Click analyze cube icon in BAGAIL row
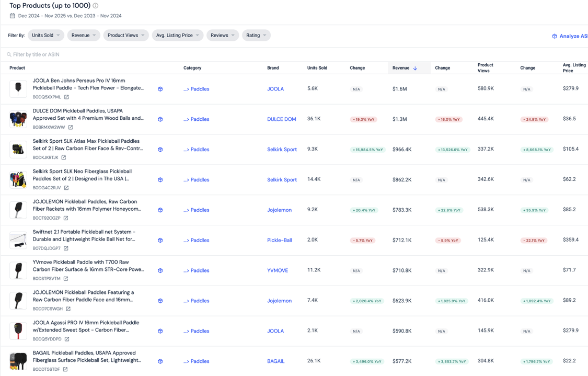This screenshot has width=588, height=376. point(160,361)
